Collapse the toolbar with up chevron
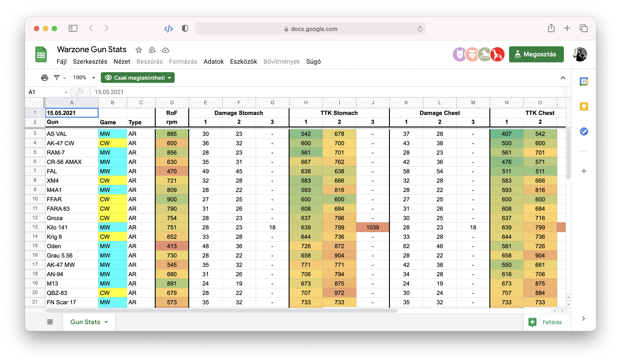 click(563, 78)
